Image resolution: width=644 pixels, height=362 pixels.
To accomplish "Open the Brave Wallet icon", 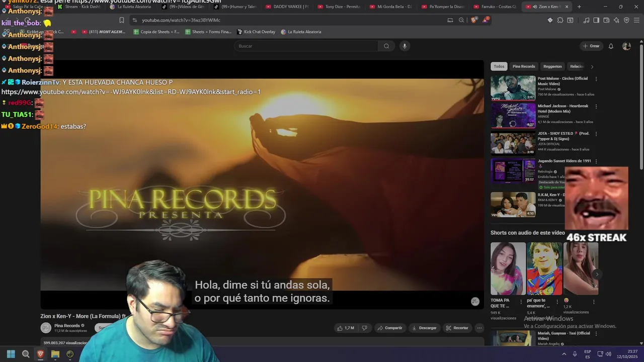I will point(606,20).
